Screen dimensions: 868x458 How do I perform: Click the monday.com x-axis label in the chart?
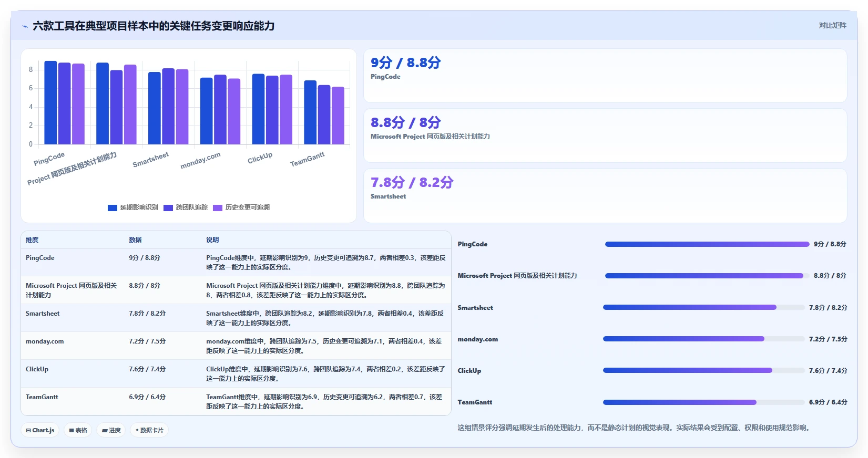(x=200, y=160)
